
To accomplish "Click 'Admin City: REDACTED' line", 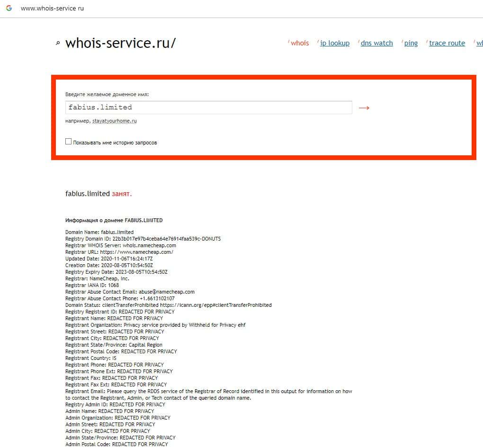I will tap(108, 431).
